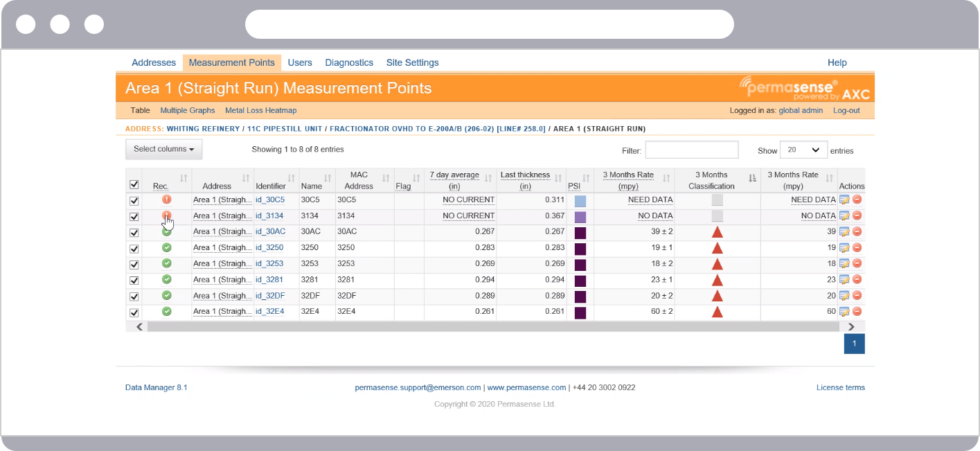The height and width of the screenshot is (451, 980).
Task: Click the edit icon for row 30C5
Action: tap(844, 200)
